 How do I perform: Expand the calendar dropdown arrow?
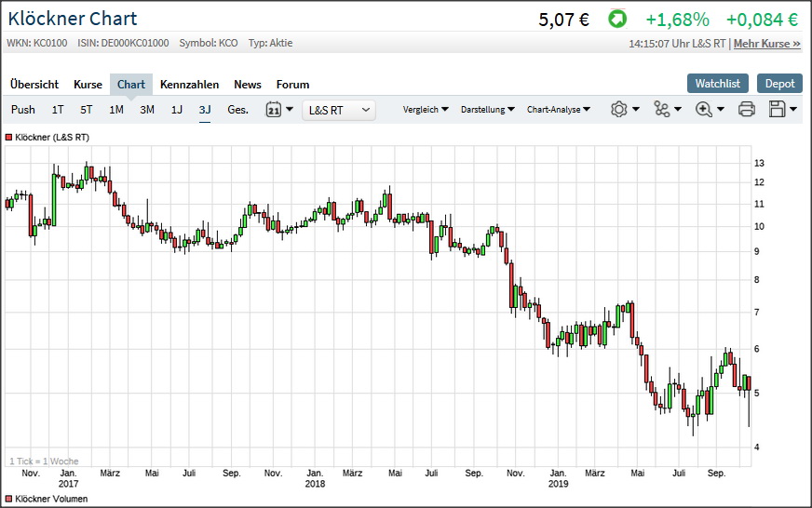pyautogui.click(x=290, y=109)
